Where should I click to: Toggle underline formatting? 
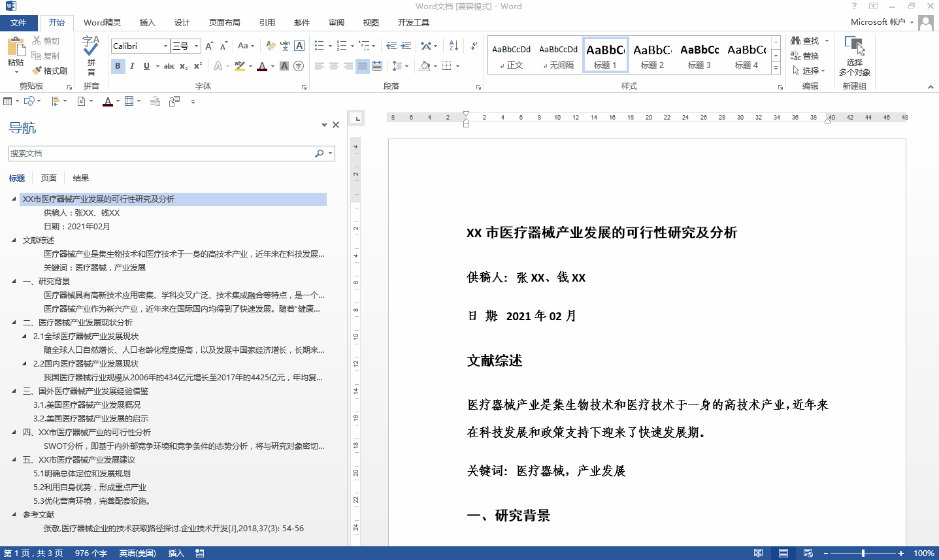(145, 65)
